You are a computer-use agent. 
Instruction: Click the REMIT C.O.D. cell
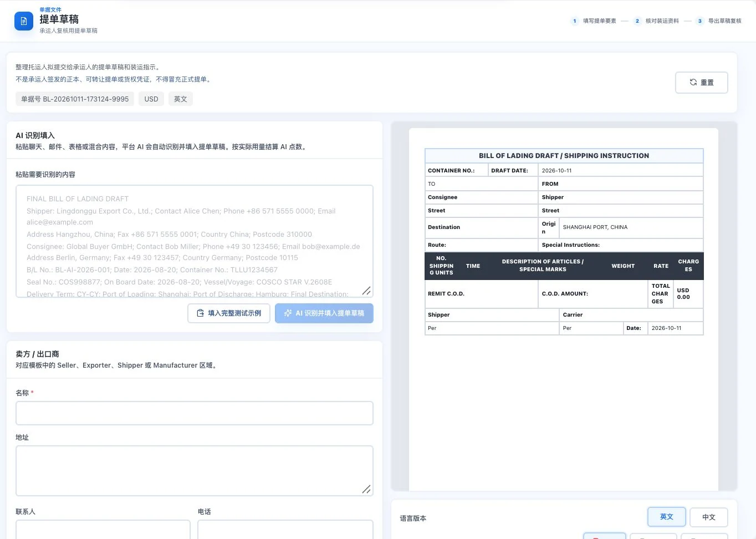(481, 294)
